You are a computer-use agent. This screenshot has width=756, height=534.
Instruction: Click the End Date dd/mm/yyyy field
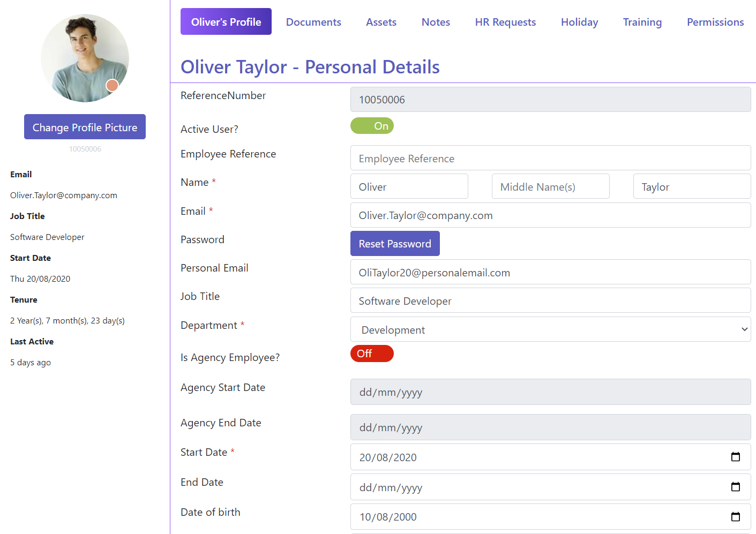pyautogui.click(x=550, y=487)
